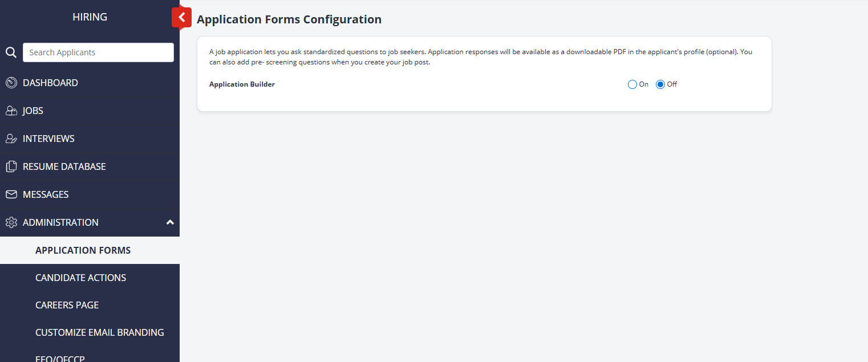Click the Dashboard gauge icon
The height and width of the screenshot is (362, 868).
click(x=11, y=83)
